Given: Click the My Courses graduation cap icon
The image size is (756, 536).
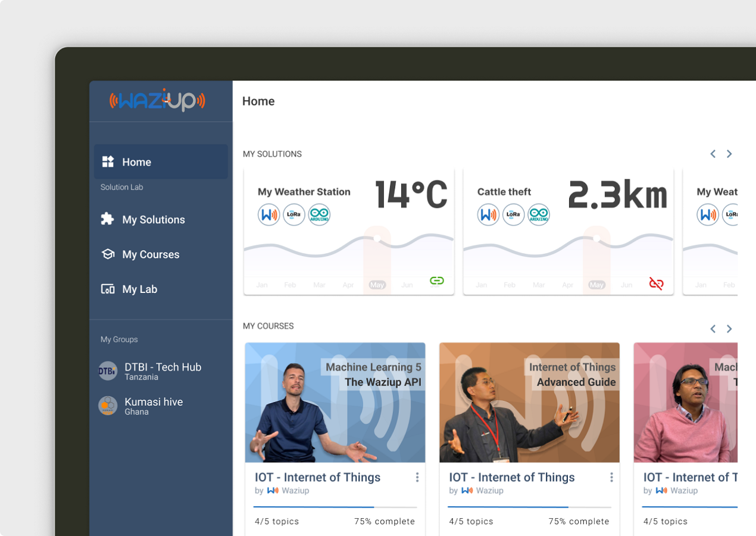Looking at the screenshot, I should pos(108,254).
